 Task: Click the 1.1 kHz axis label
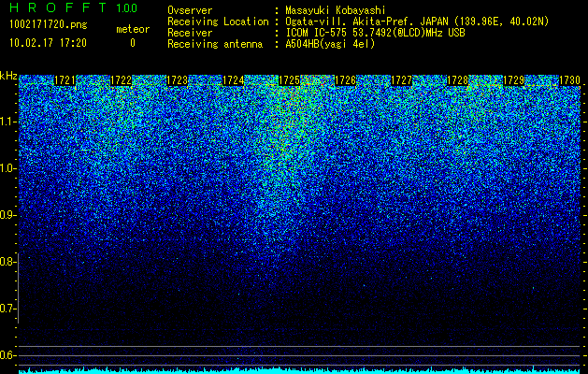point(8,122)
